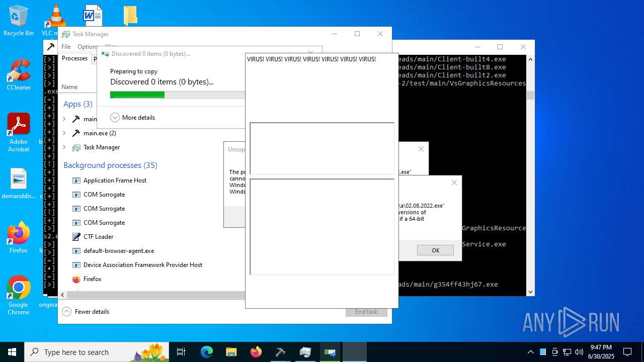Open Task View in taskbar
The width and height of the screenshot is (644, 362).
[x=181, y=352]
